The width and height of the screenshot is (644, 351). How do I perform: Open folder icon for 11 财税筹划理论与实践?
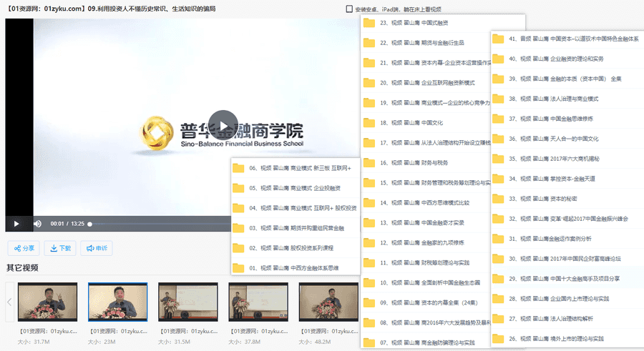(369, 263)
